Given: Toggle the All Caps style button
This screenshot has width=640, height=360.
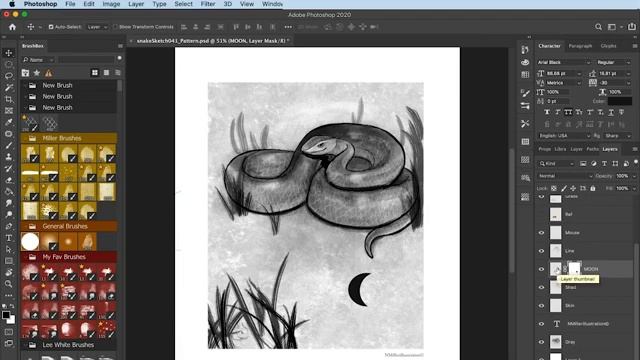Looking at the screenshot, I should pyautogui.click(x=568, y=112).
